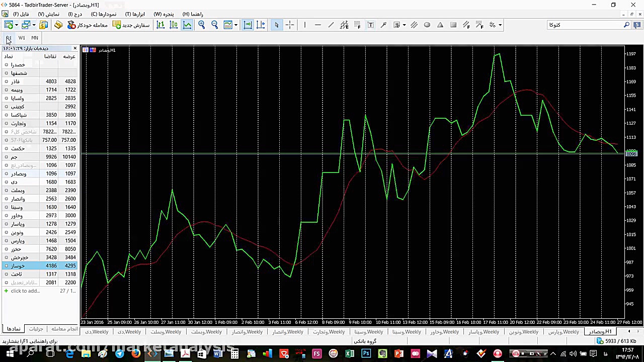Open the درج (I) menu
The width and height of the screenshot is (644, 362).
[75, 14]
